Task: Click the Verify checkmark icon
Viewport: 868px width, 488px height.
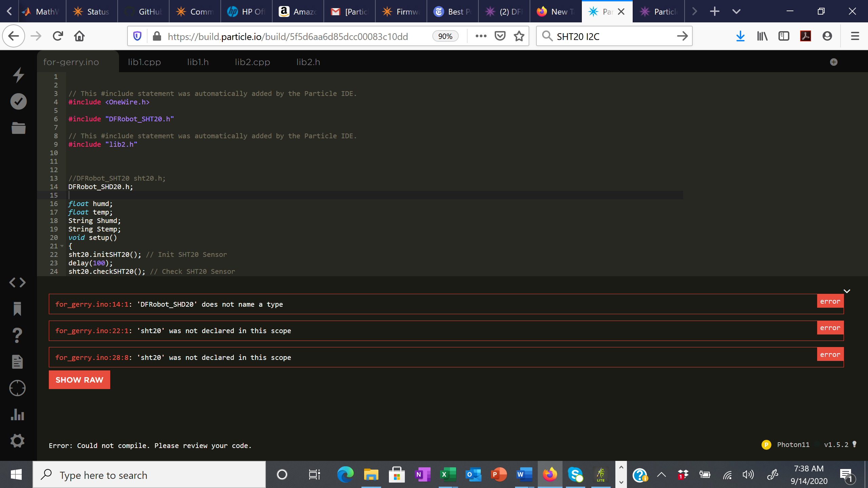Action: click(18, 101)
